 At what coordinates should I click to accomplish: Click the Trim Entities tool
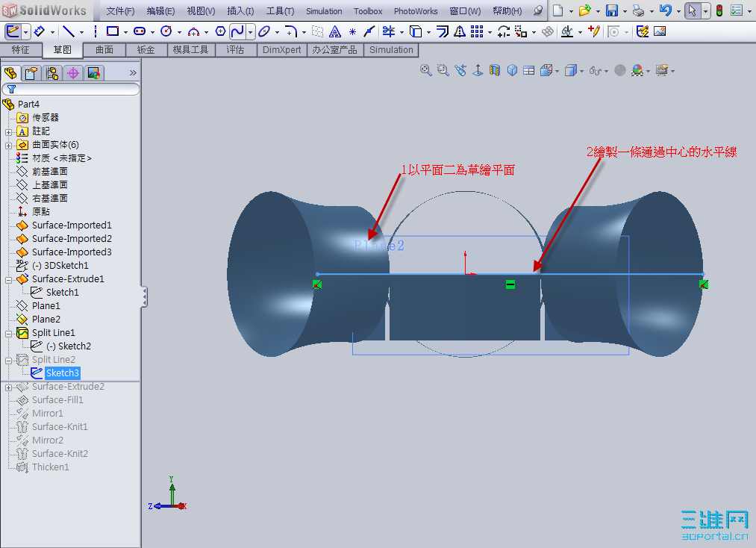[x=389, y=32]
